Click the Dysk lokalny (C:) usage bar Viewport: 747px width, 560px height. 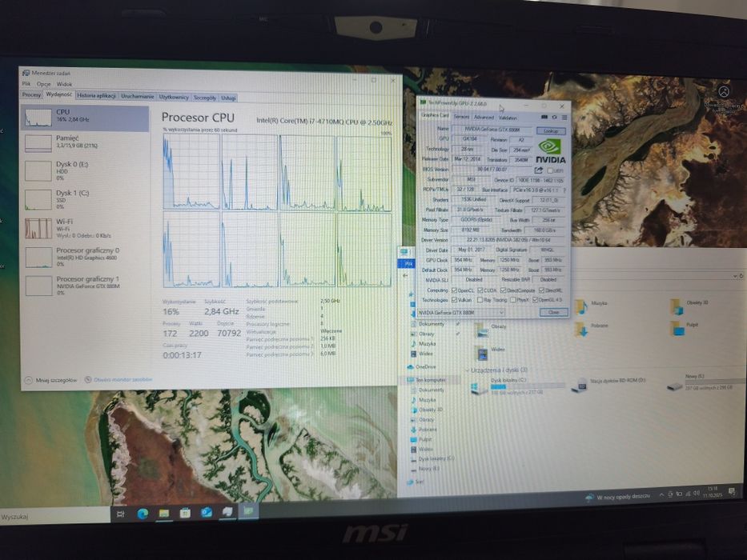click(x=528, y=386)
